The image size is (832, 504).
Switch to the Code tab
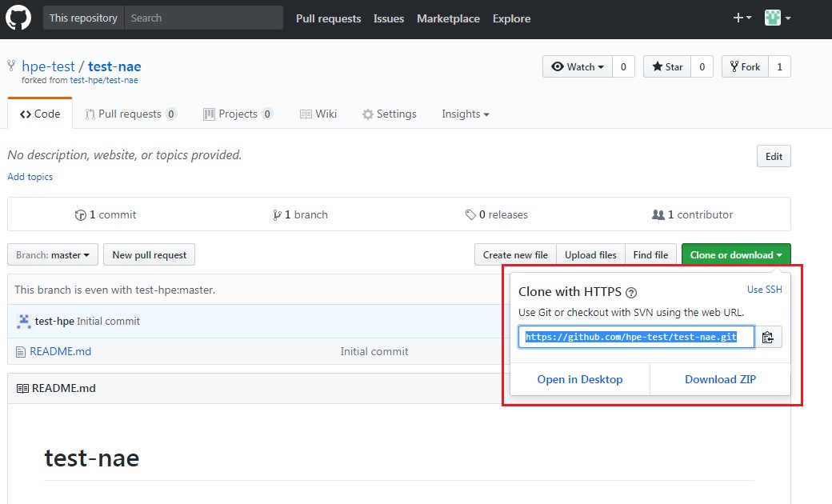(40, 114)
